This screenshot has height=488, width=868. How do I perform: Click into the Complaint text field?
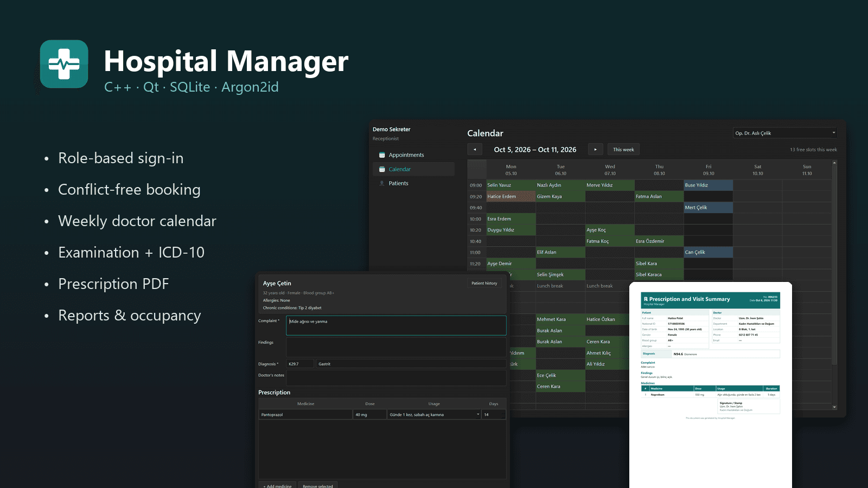(x=396, y=325)
